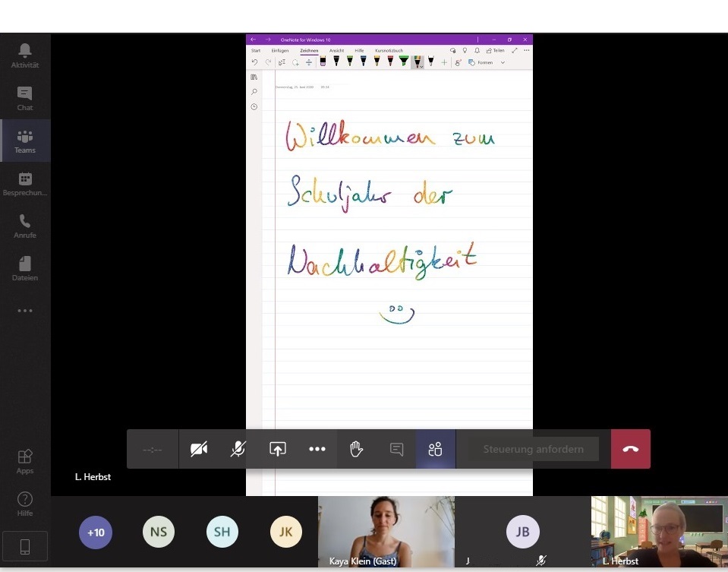Viewport: 728px width, 572px height.
Task: Open the Apps store icon
Action: [25, 461]
